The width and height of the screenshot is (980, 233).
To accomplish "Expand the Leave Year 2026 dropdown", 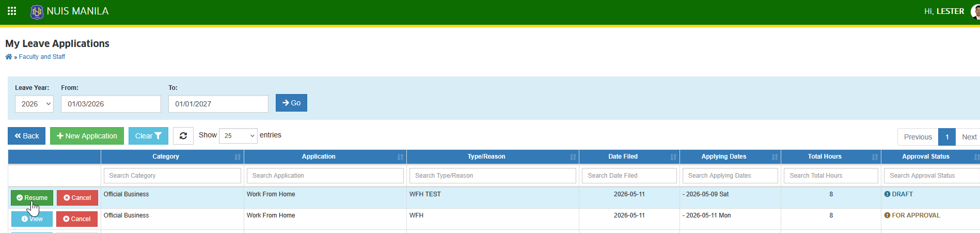I will tap(34, 104).
